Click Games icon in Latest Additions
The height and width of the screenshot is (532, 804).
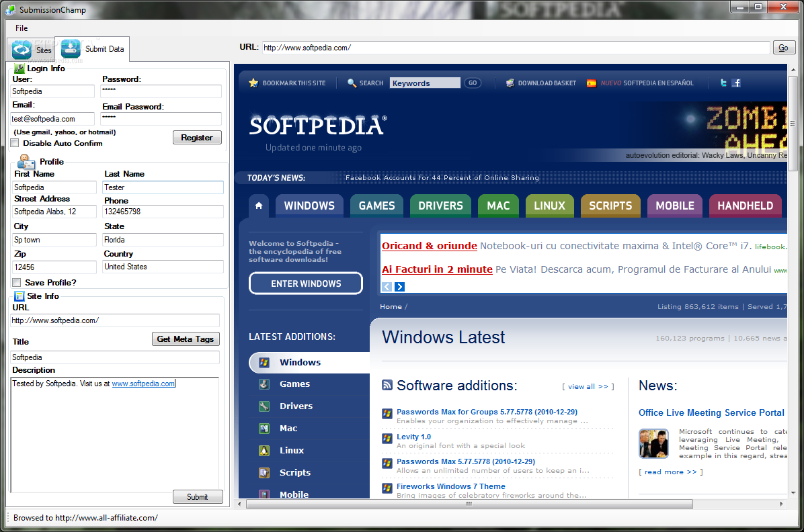264,384
